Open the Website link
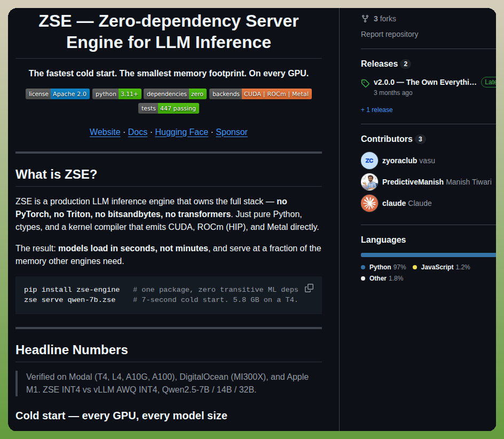Image resolution: width=504 pixels, height=439 pixels. point(105,132)
